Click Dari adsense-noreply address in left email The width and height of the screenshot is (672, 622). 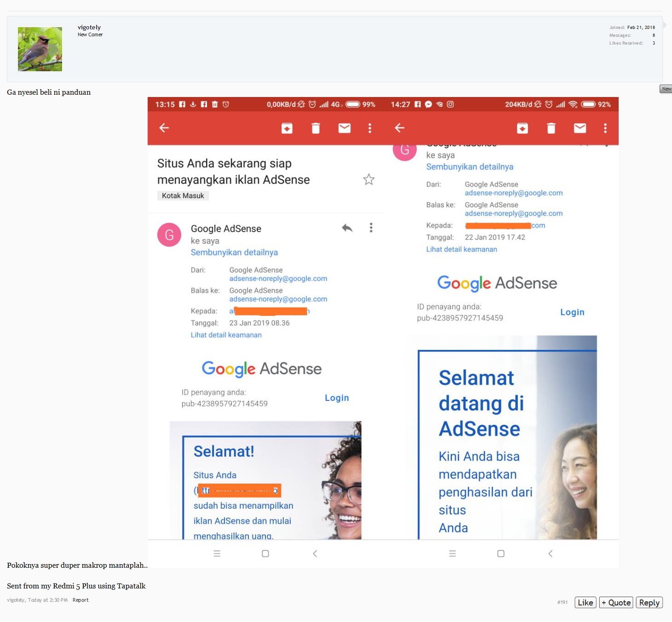point(278,279)
